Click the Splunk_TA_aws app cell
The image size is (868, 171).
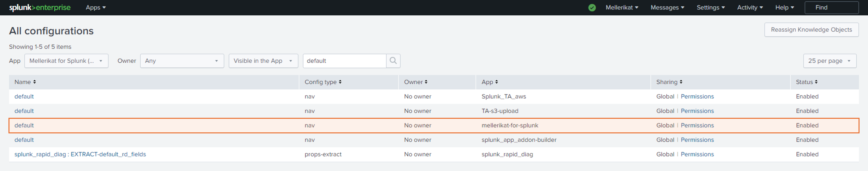(503, 96)
